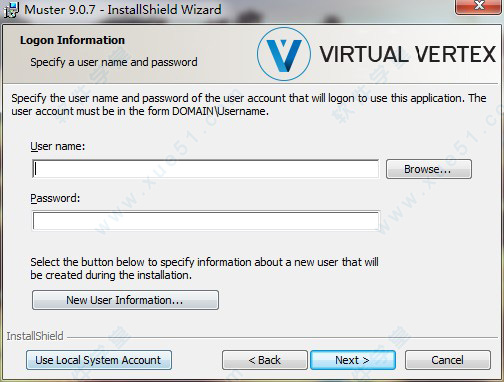The image size is (504, 382).
Task: Click the 'User name:' label
Action: coord(58,146)
